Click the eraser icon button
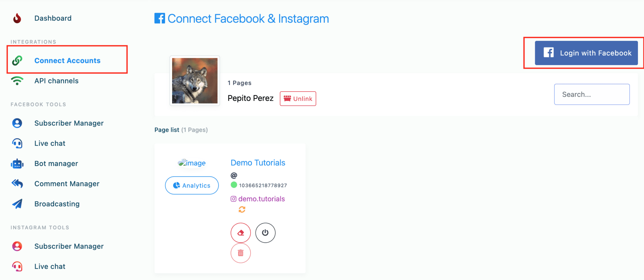This screenshot has height=280, width=644. 240,233
